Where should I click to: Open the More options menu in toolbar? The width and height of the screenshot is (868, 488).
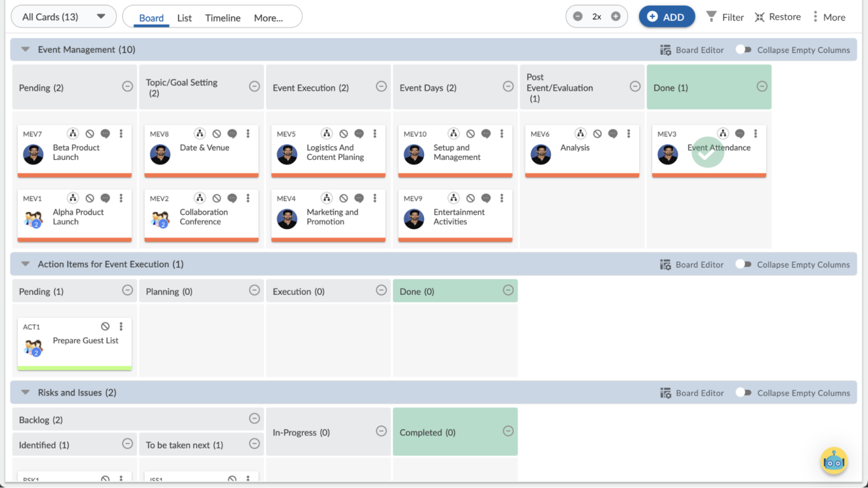[x=829, y=17]
